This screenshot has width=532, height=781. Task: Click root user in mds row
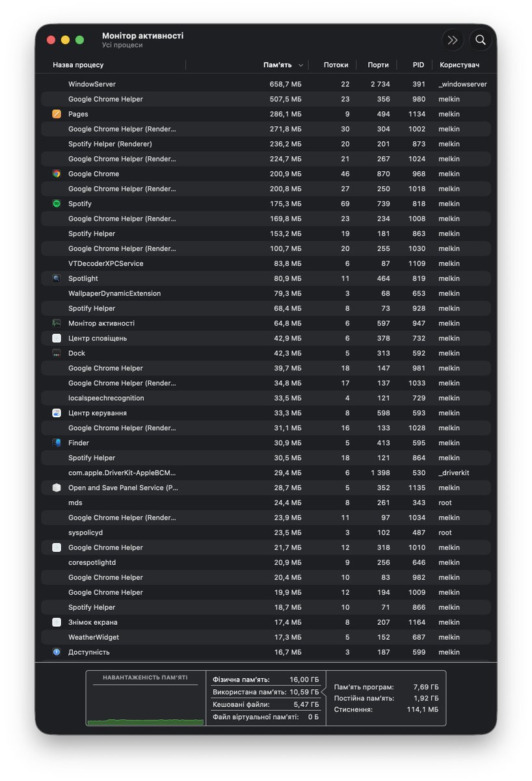pos(445,503)
